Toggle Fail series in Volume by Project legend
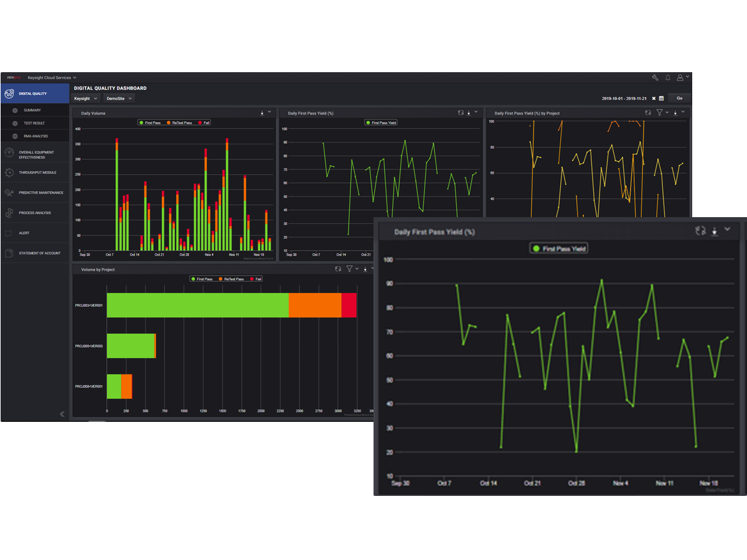 click(255, 279)
